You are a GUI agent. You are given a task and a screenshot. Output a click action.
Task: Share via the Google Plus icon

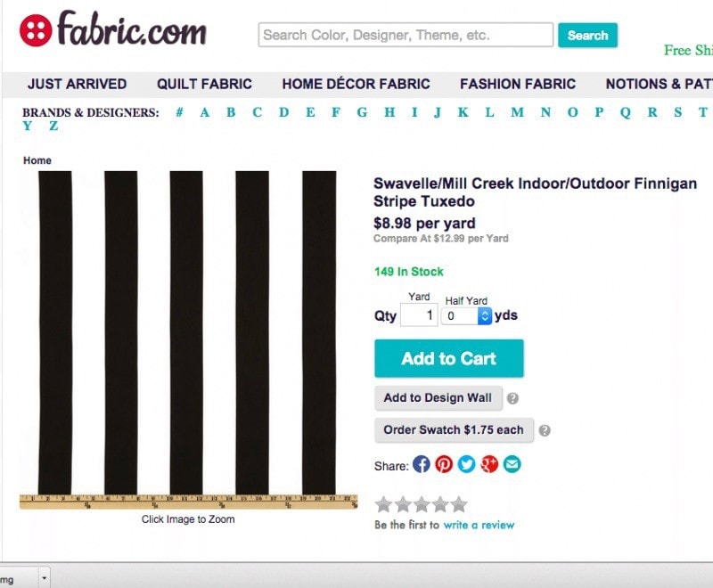(x=489, y=464)
